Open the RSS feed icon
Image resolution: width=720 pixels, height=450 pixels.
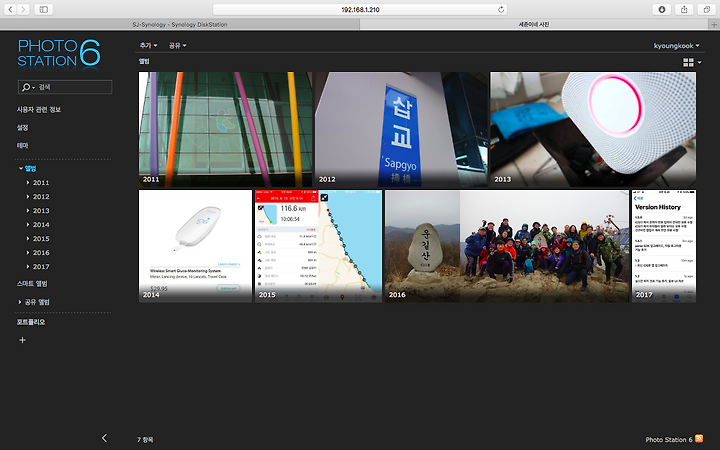click(699, 439)
